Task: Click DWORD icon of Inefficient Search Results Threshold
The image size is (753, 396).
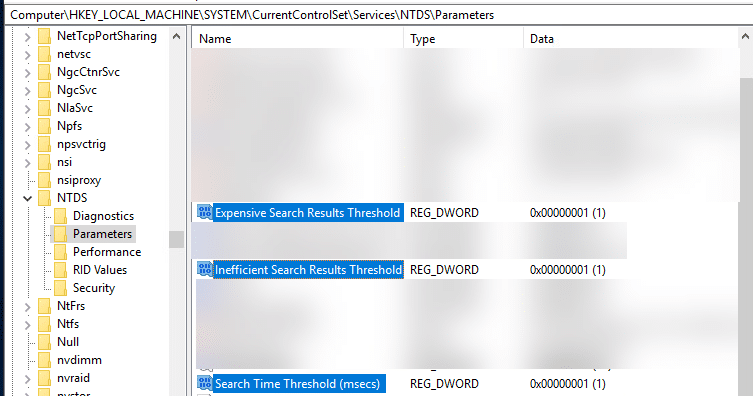Action: tap(205, 269)
